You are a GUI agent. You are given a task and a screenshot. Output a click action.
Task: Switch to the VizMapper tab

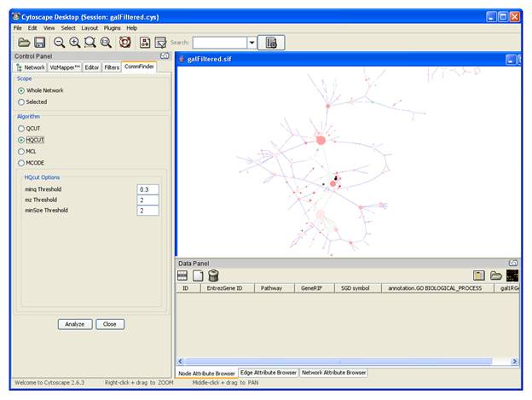point(65,67)
